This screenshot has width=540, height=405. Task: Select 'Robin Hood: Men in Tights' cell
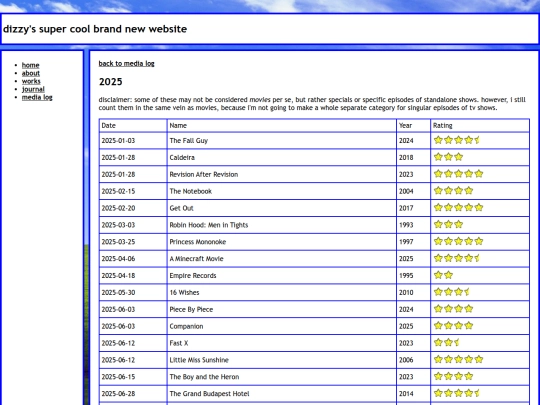click(x=282, y=225)
